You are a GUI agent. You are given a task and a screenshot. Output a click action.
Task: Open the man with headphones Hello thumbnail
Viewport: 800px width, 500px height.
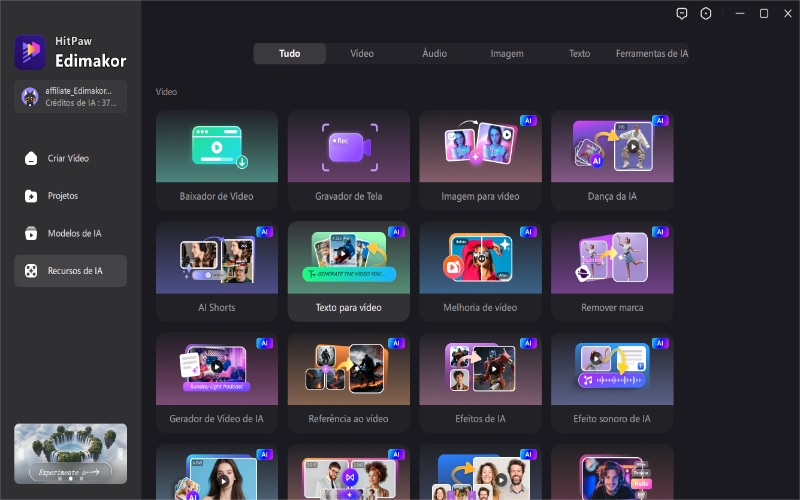[x=612, y=472]
